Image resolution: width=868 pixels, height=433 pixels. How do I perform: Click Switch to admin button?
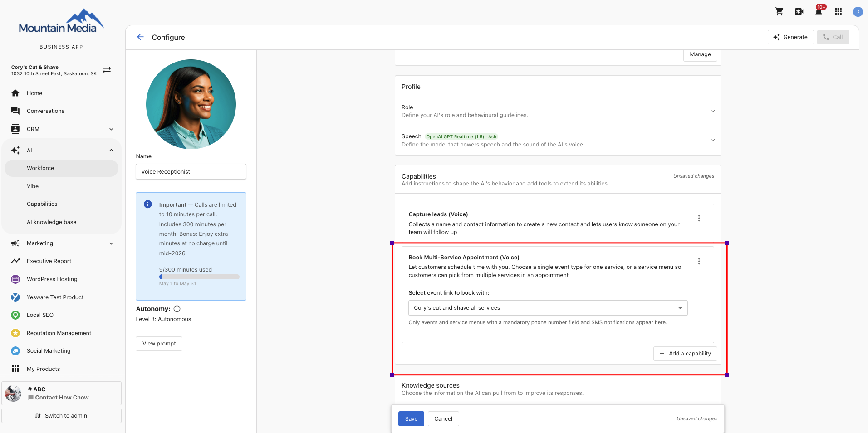[x=61, y=416]
